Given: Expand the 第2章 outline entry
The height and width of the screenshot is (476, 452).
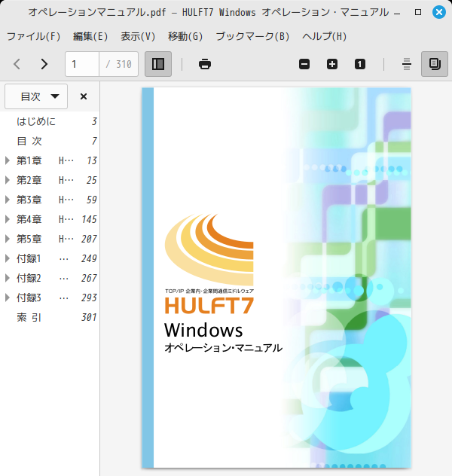Looking at the screenshot, I should click(8, 180).
